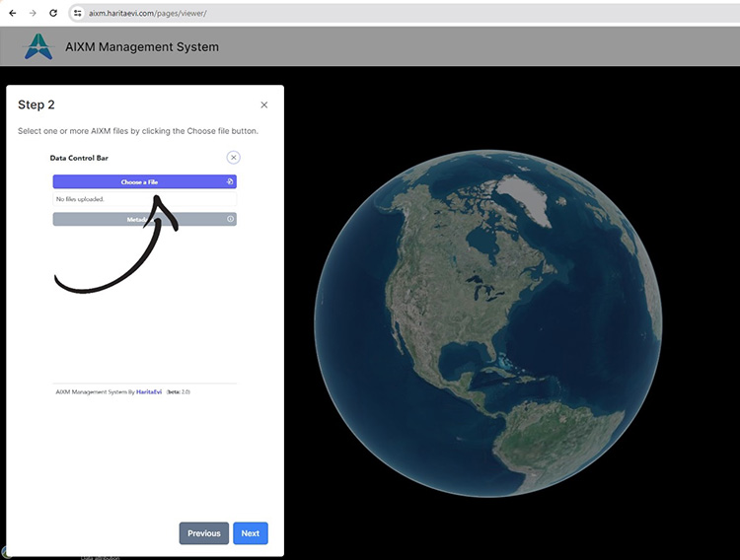Click the AIXM logo in header

tap(37, 46)
